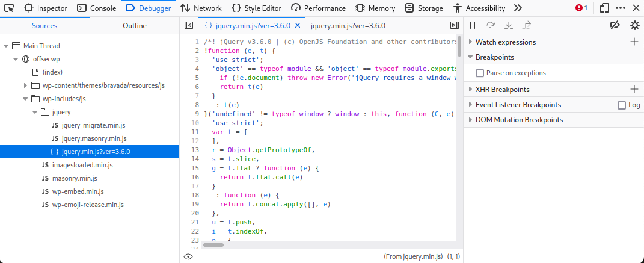Image resolution: width=644 pixels, height=263 pixels.
Task: Close the pretty-printed jquery.min.js tab
Action: (x=297, y=26)
